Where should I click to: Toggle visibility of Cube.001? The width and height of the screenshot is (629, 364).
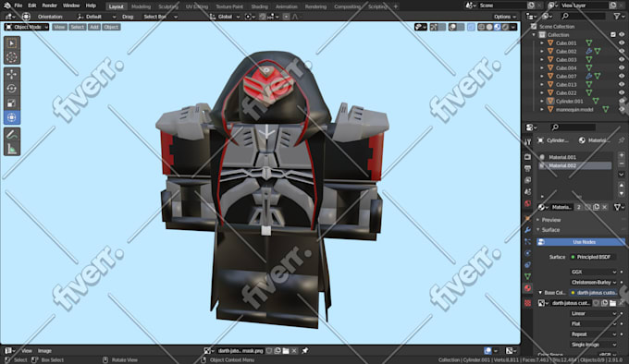(622, 42)
